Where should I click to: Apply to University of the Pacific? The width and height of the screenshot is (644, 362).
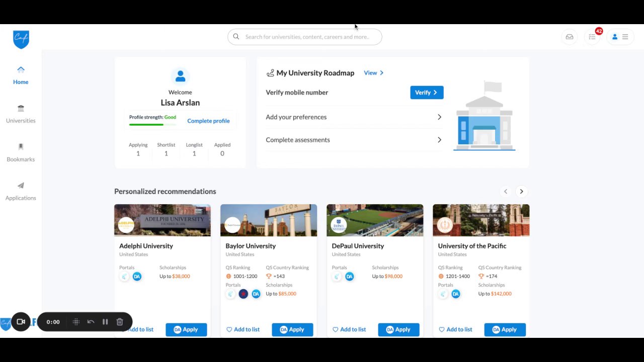tap(505, 329)
